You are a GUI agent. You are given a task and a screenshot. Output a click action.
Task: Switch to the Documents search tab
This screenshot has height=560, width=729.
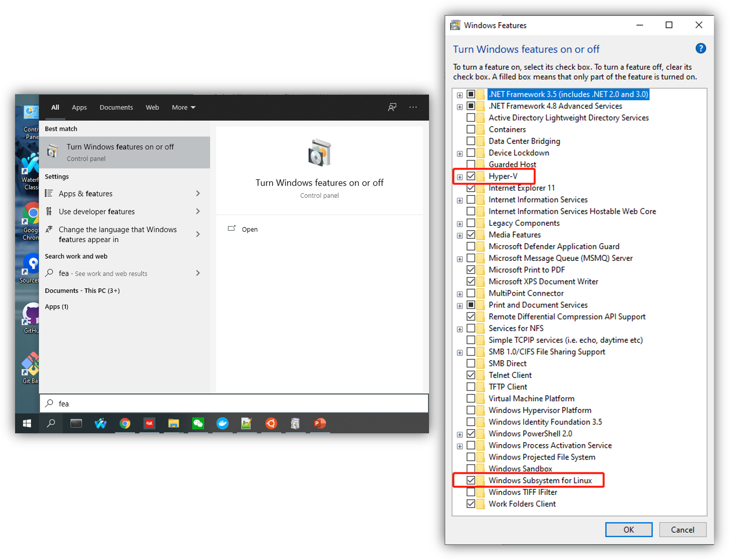pyautogui.click(x=116, y=107)
